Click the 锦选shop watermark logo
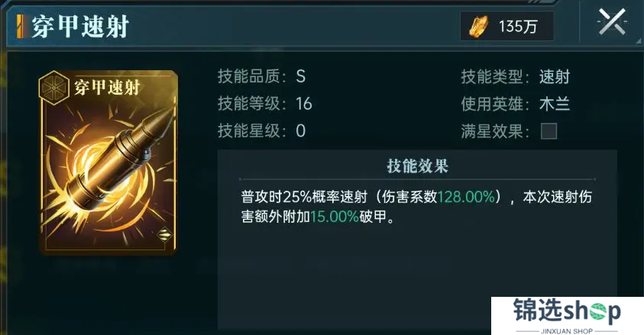 pyautogui.click(x=567, y=315)
